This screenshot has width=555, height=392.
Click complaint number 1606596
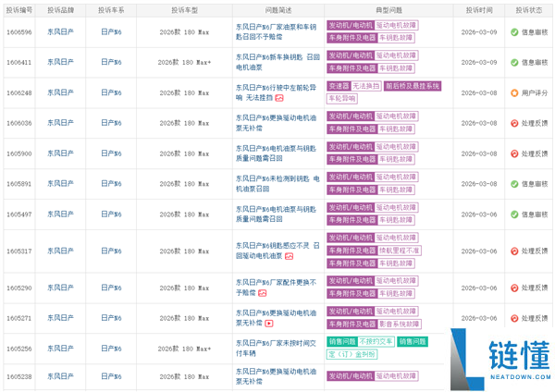point(19,32)
